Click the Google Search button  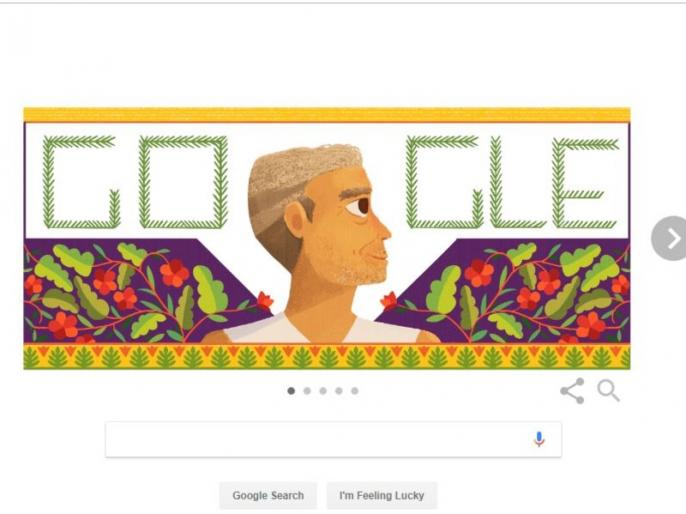point(268,496)
